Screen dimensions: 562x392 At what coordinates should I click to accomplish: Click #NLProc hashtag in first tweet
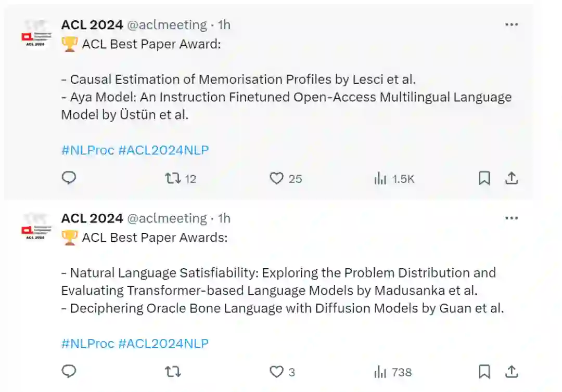click(x=87, y=150)
